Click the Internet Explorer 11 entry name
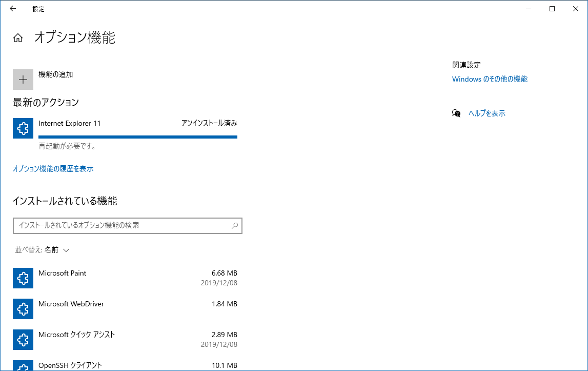Image resolution: width=588 pixels, height=371 pixels. point(69,123)
